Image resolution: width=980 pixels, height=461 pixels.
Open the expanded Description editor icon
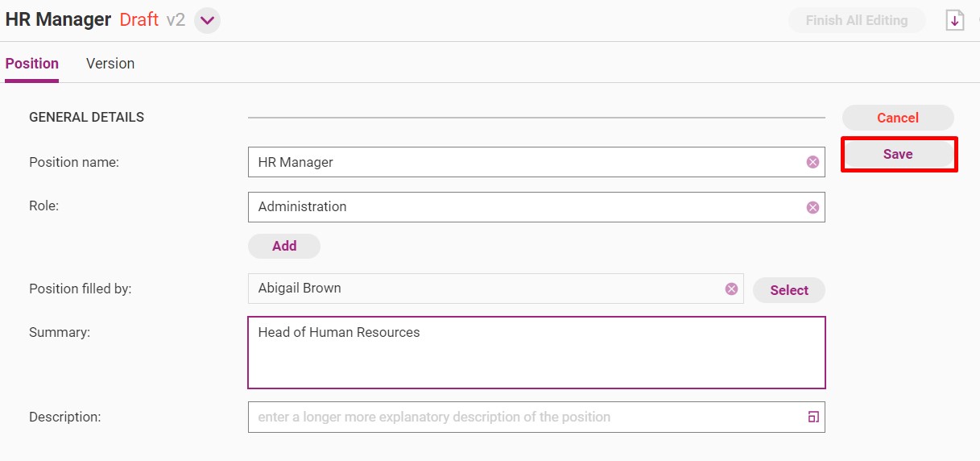click(813, 417)
